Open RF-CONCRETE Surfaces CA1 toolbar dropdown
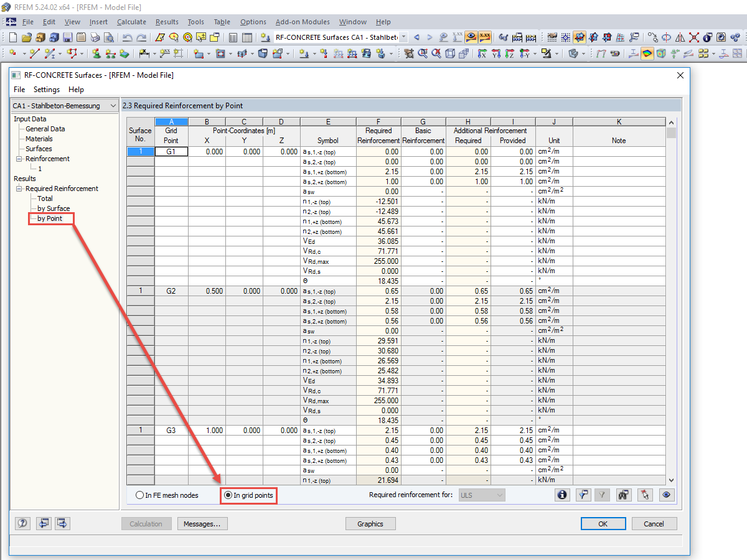Screen dimensions: 747x560 pos(403,37)
